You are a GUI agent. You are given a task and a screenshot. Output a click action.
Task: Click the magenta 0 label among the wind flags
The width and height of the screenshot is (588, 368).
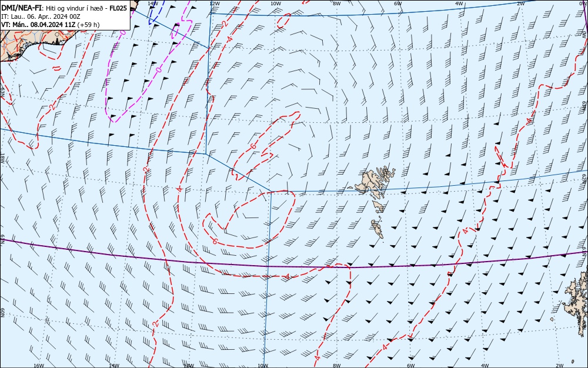point(159,70)
